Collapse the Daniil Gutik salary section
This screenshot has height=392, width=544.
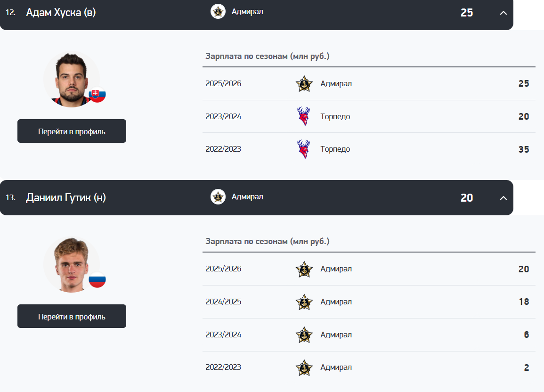coord(503,198)
